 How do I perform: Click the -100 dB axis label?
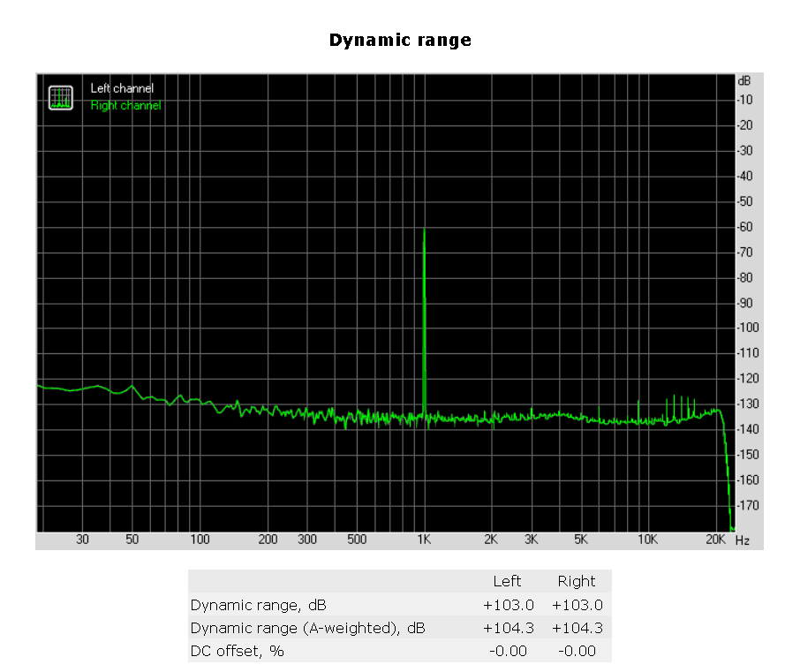pos(747,328)
